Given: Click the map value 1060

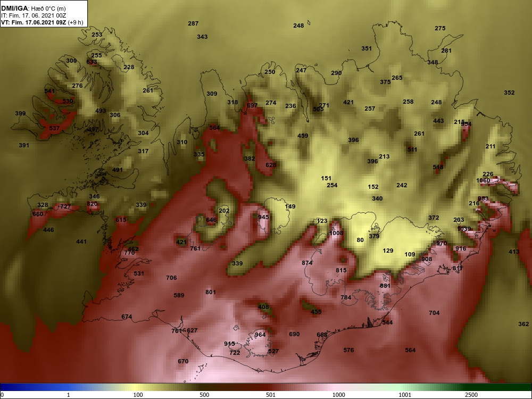Looking at the screenshot, I should [483, 180].
